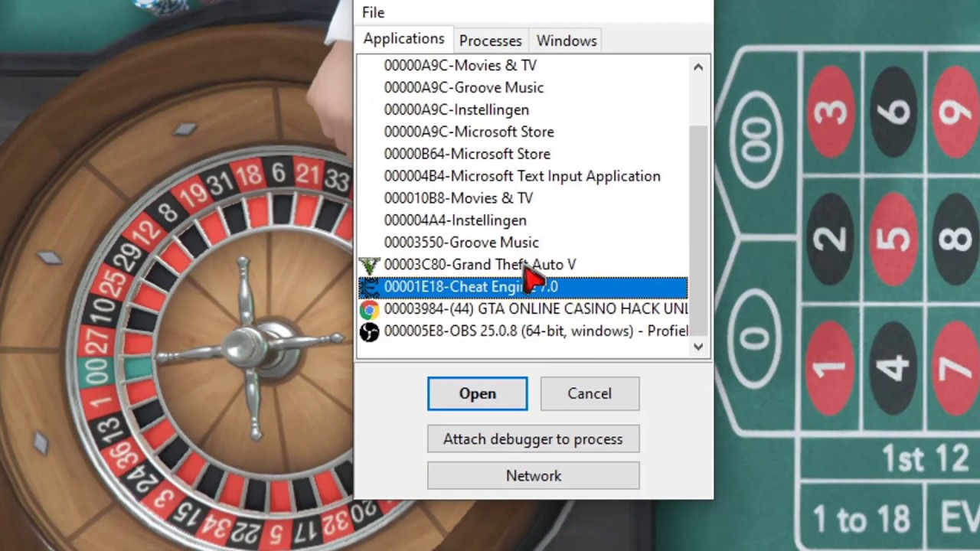
Task: Click the 1st 12 betting area
Action: 926,459
